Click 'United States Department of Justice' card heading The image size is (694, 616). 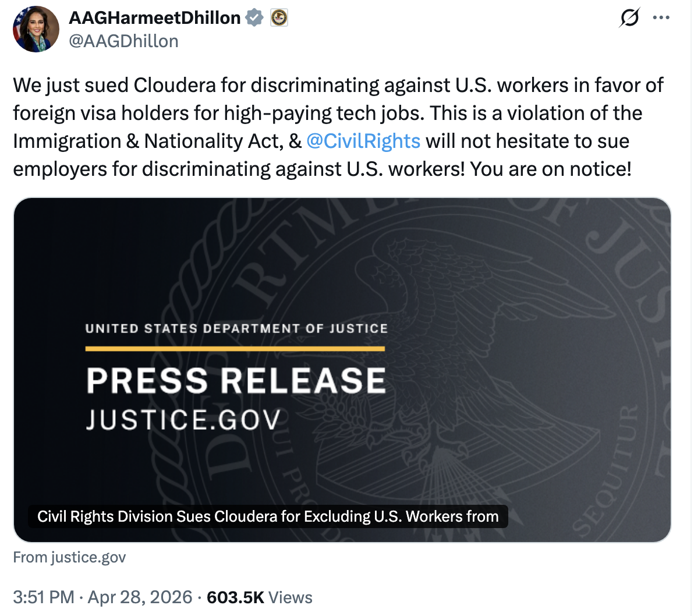tap(237, 328)
